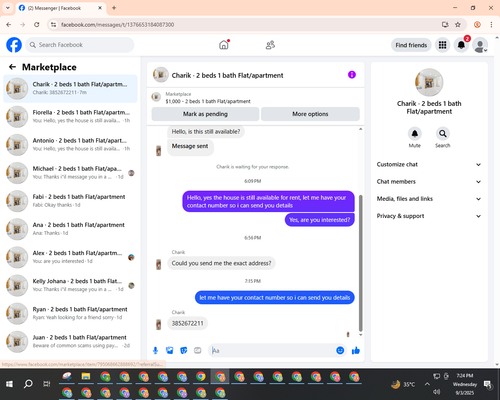Open Michael conversation in list
The width and height of the screenshot is (500, 400).
[70, 173]
